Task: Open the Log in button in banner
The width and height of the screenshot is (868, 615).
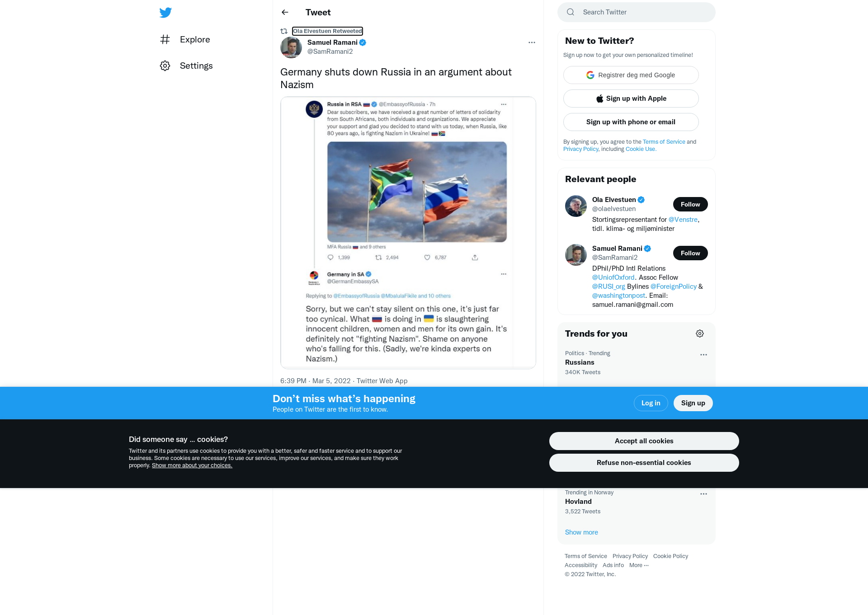Action: click(x=651, y=403)
